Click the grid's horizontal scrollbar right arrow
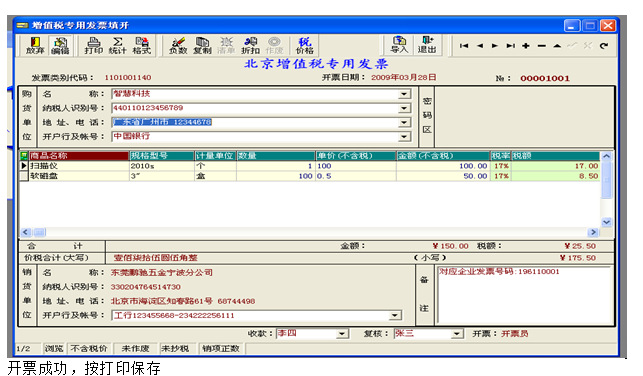The image size is (643, 376). pos(593,232)
